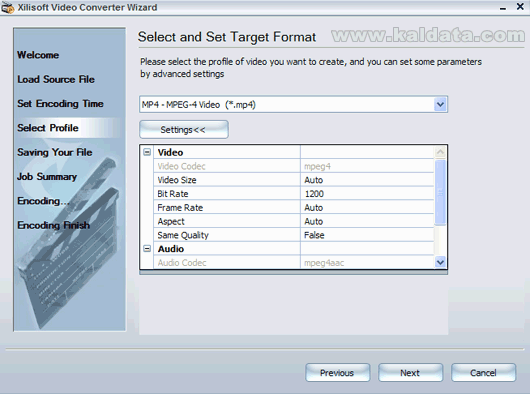Click the settings list scrollbar thumb
Image resolution: width=530 pixels, height=394 pixels.
tap(440, 193)
